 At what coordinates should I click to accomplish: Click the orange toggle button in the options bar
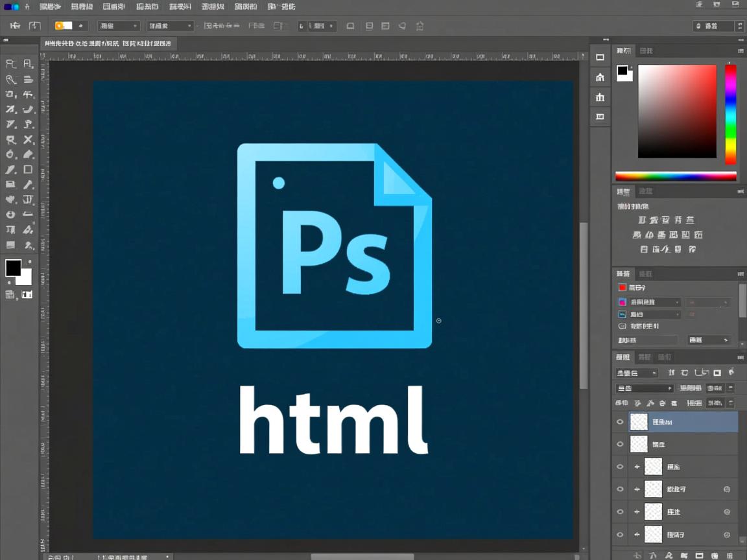[x=64, y=26]
